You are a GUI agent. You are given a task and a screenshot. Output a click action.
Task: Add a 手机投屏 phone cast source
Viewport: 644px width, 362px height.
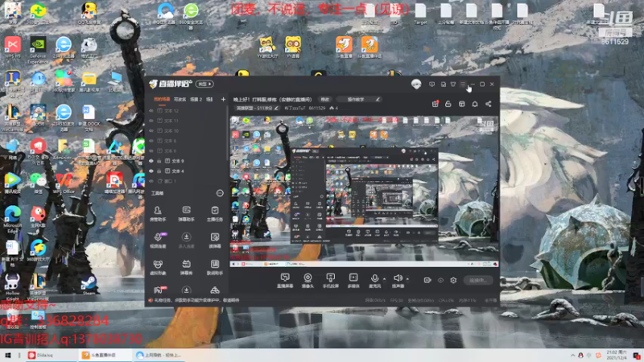click(330, 281)
